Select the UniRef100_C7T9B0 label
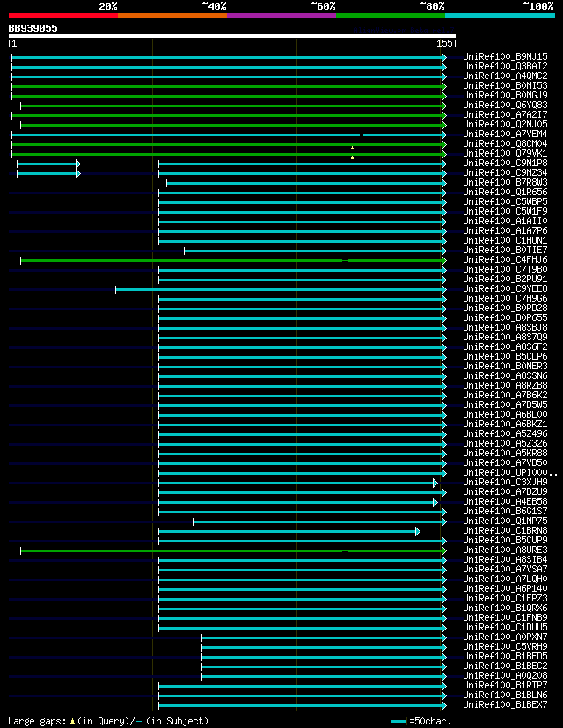Image resolution: width=563 pixels, height=728 pixels. pos(505,269)
